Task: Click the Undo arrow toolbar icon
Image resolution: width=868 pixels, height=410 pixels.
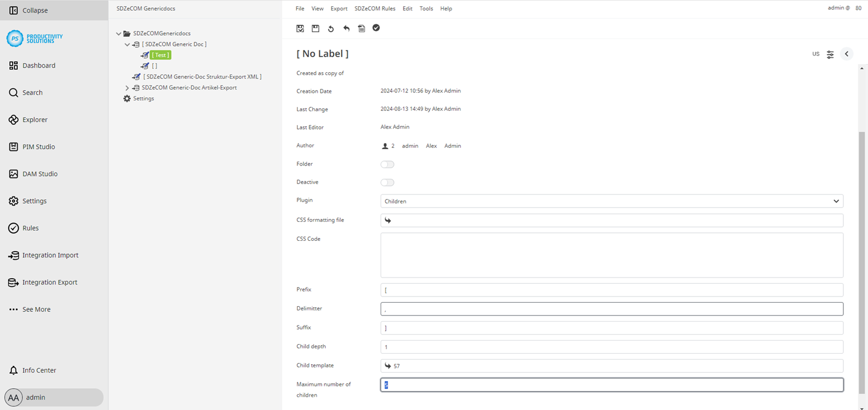Action: tap(346, 28)
